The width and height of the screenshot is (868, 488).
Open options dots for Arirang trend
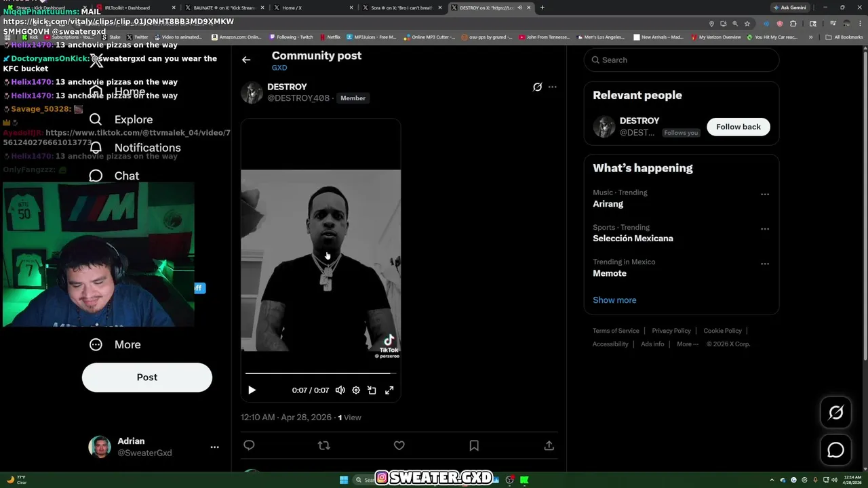765,195
